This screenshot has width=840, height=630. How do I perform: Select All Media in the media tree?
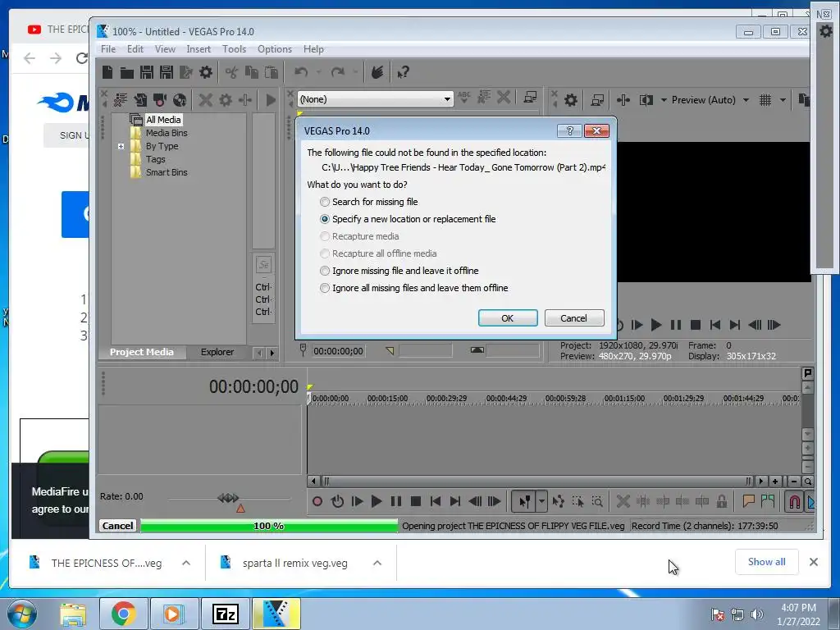pos(163,120)
